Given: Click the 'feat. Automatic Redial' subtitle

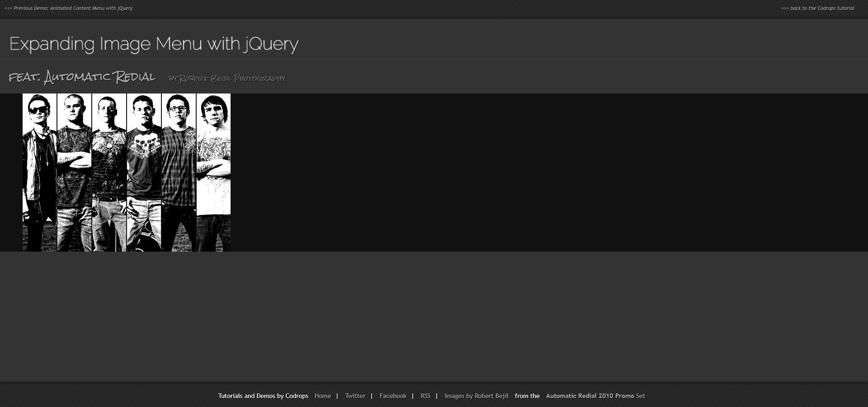Looking at the screenshot, I should coord(82,77).
